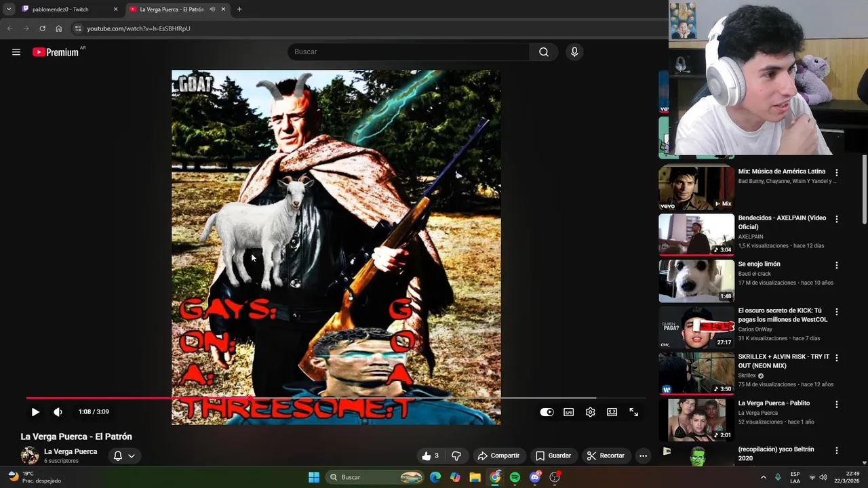Open the Recortar clip tool
868x488 pixels.
(606, 456)
